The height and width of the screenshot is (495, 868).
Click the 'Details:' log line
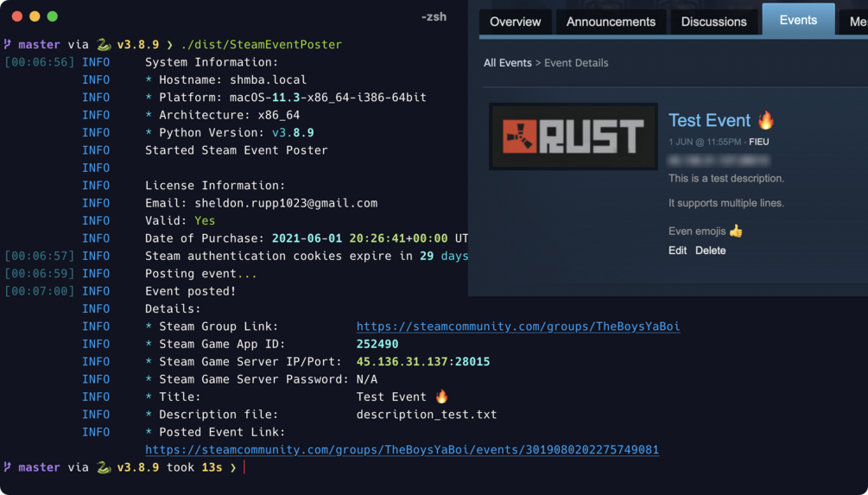pyautogui.click(x=173, y=309)
